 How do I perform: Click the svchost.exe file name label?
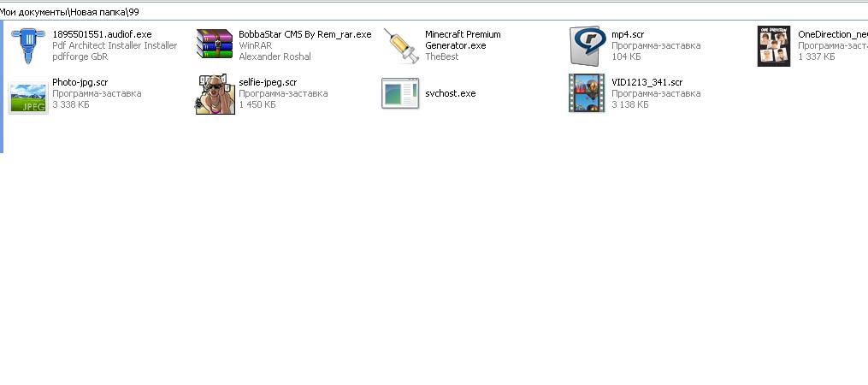(x=450, y=93)
